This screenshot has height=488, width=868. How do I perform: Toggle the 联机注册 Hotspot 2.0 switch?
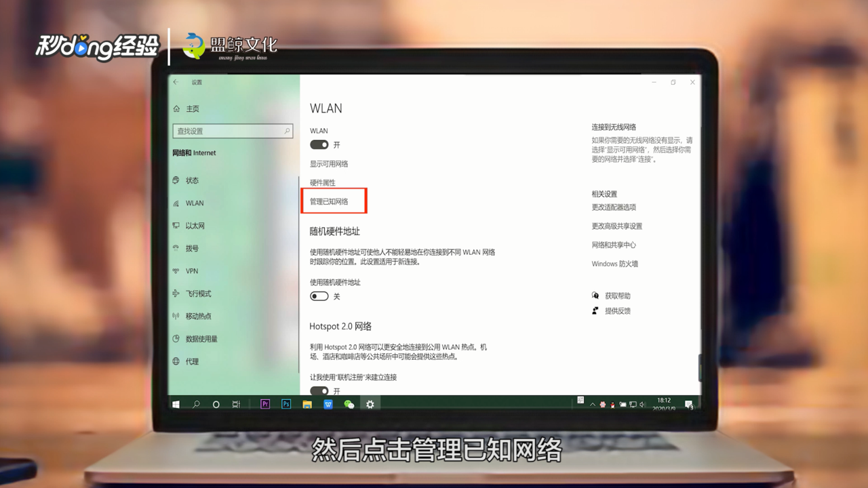(319, 391)
